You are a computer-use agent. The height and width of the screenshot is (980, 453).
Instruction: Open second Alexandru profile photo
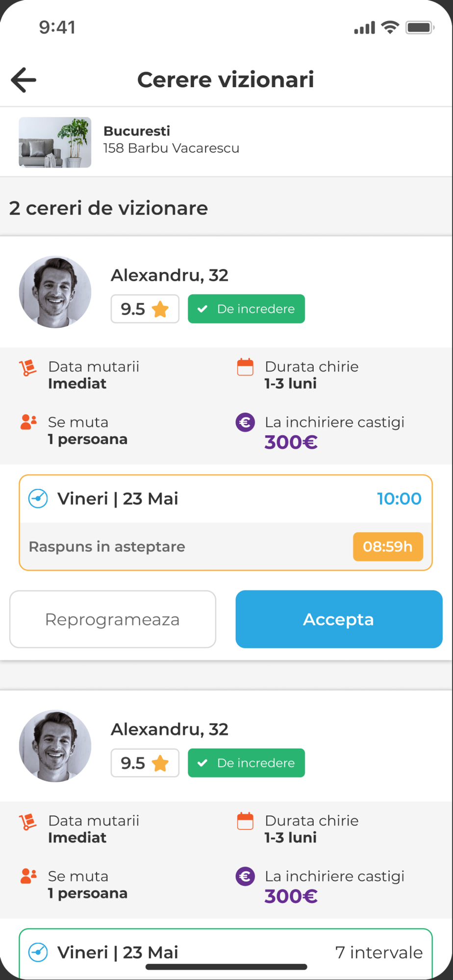(x=55, y=746)
